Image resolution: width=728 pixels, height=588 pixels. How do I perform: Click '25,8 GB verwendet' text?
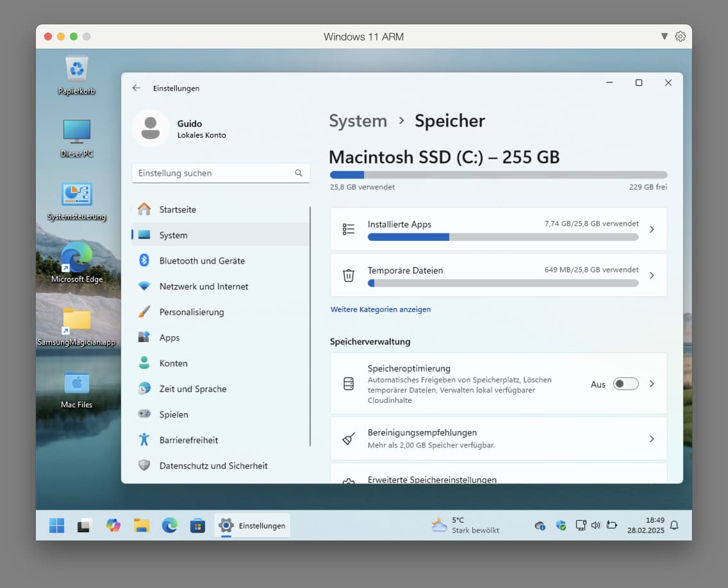click(362, 187)
